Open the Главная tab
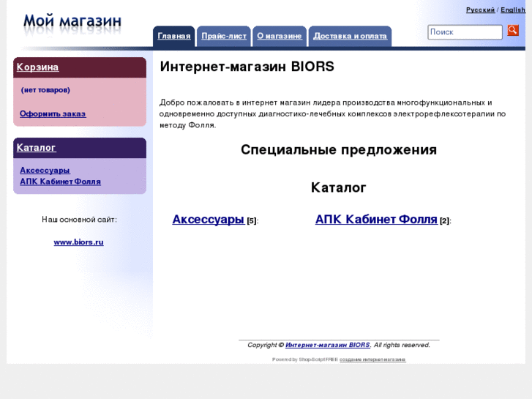The width and height of the screenshot is (532, 399). click(x=173, y=36)
